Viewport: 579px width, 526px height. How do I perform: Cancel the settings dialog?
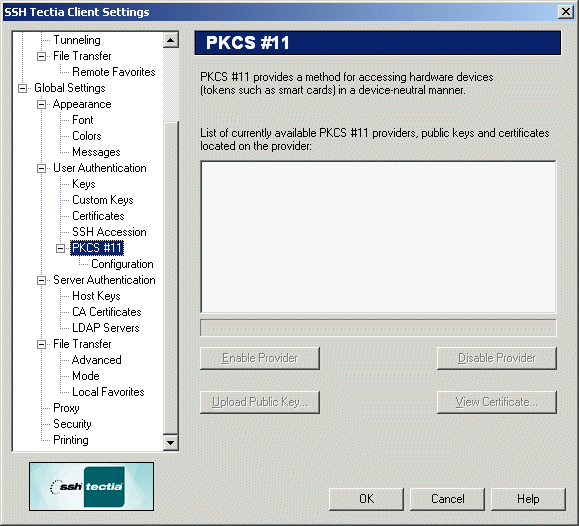point(448,499)
